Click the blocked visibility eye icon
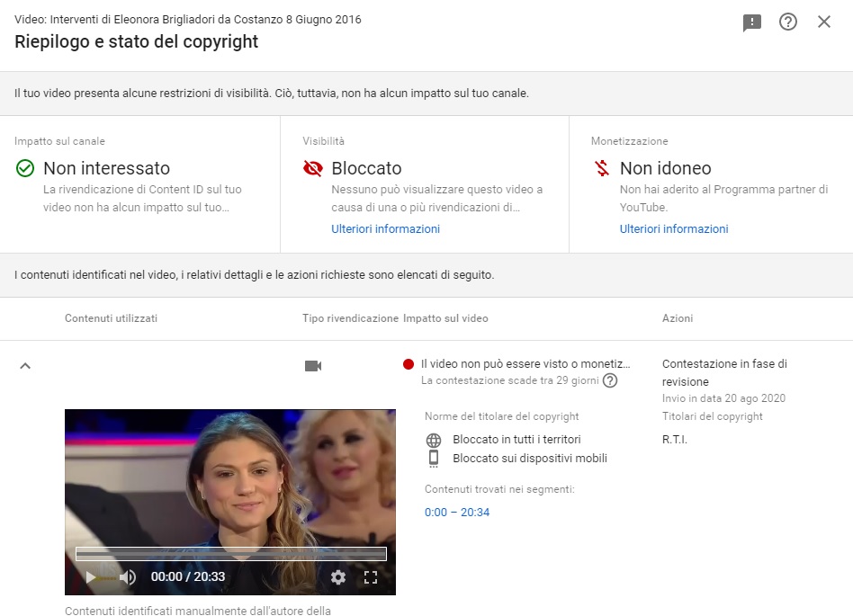This screenshot has width=853, height=616. (314, 168)
